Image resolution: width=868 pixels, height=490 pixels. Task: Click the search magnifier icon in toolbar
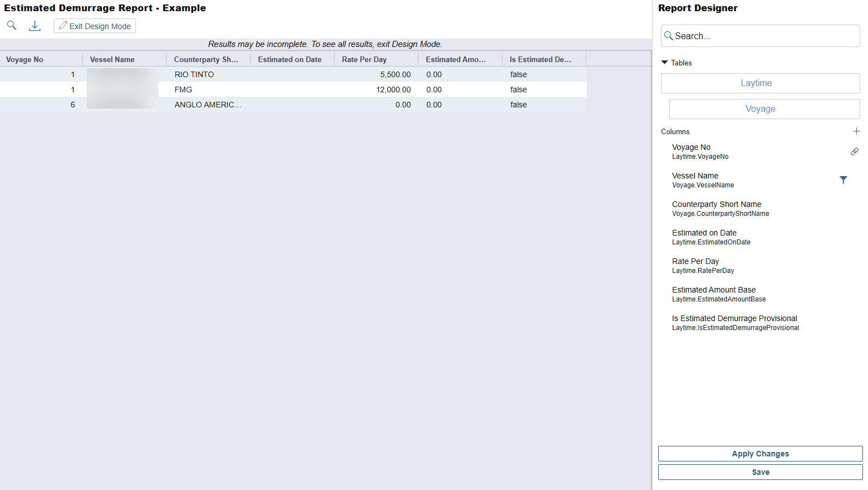(12, 25)
